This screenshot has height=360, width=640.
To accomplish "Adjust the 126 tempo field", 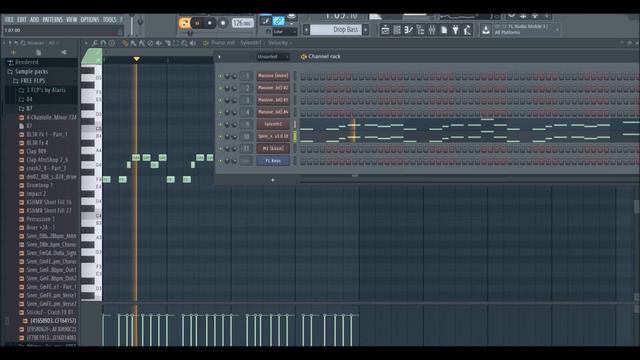I will point(242,23).
